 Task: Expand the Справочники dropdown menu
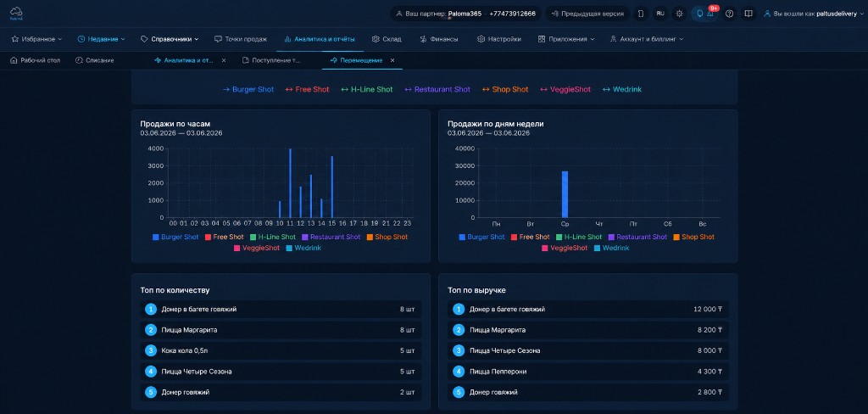point(170,39)
